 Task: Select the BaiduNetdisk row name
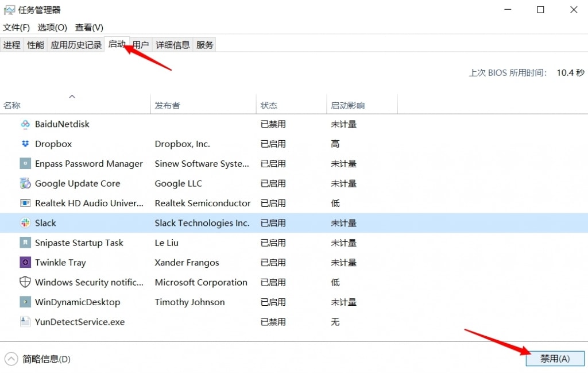[62, 124]
